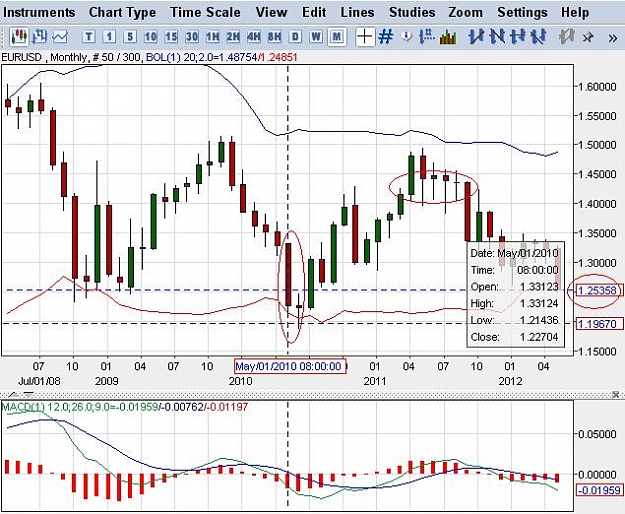Open the Studies menu
This screenshot has width=625, height=514.
[412, 12]
